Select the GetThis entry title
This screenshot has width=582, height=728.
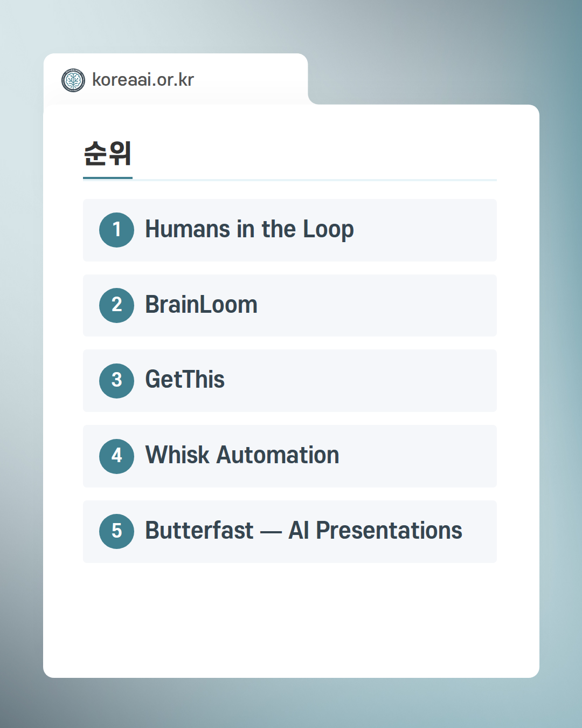(x=185, y=380)
